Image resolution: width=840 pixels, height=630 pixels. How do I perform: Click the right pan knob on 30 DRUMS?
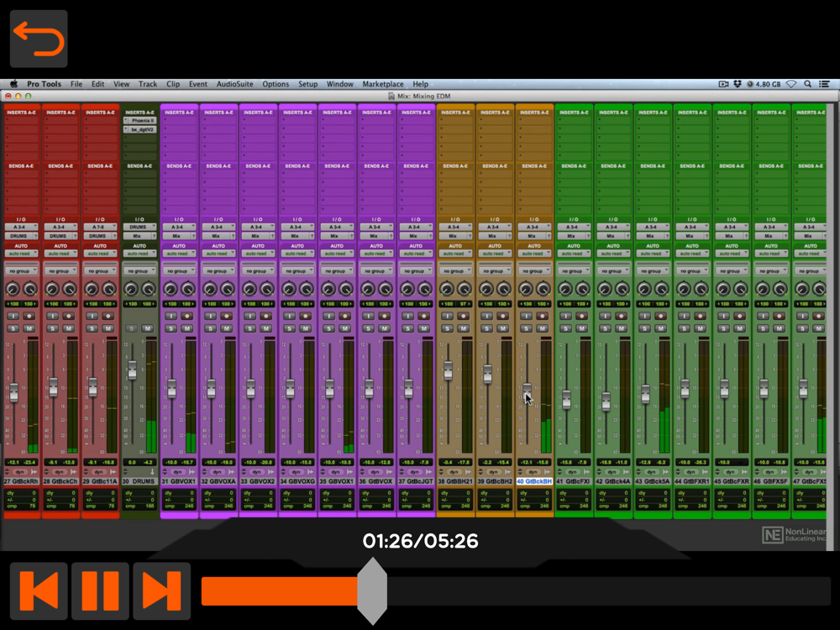tap(149, 289)
